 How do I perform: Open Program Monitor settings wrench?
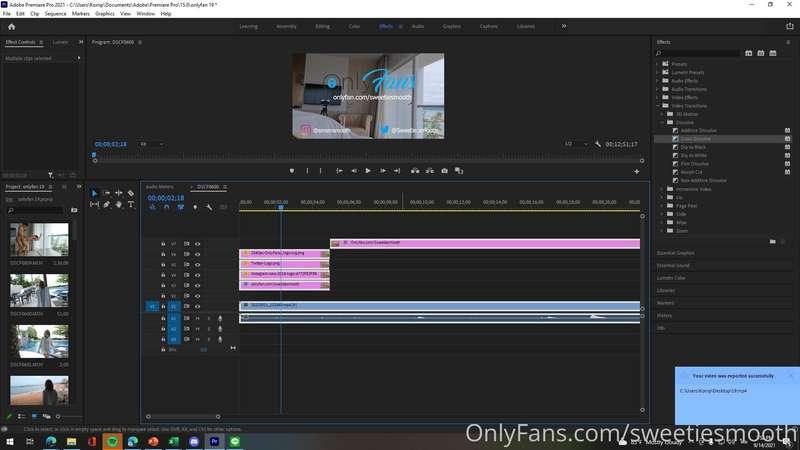(598, 144)
